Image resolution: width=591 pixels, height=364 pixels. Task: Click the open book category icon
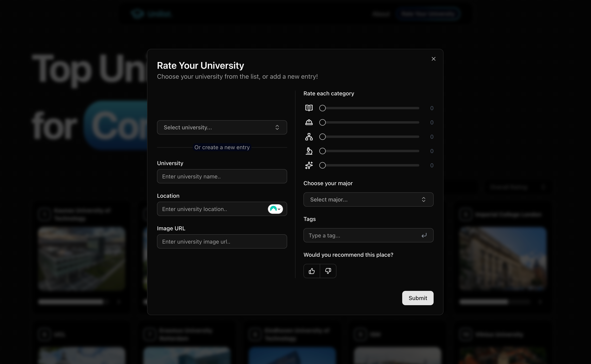tap(309, 108)
